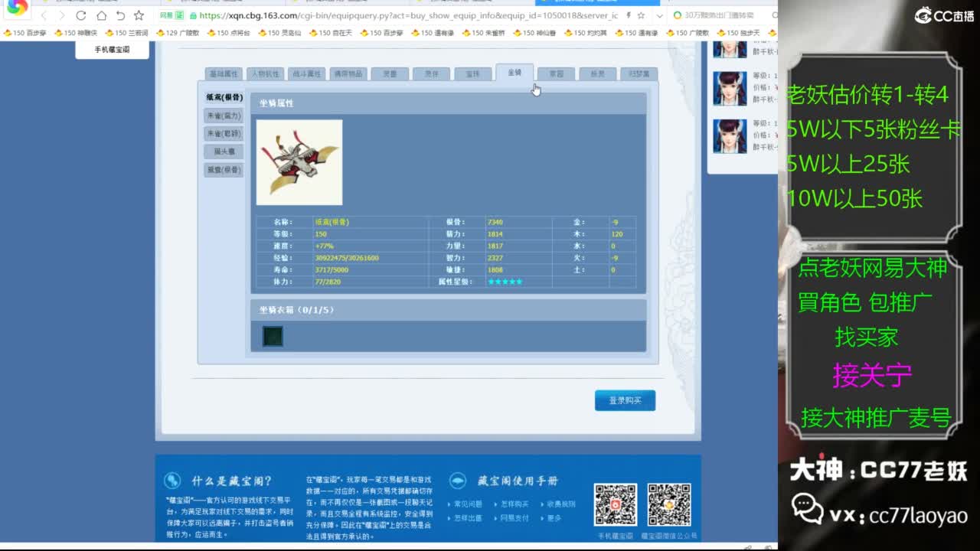Go back with the browser back arrow
The height and width of the screenshot is (551, 980).
coord(44,15)
